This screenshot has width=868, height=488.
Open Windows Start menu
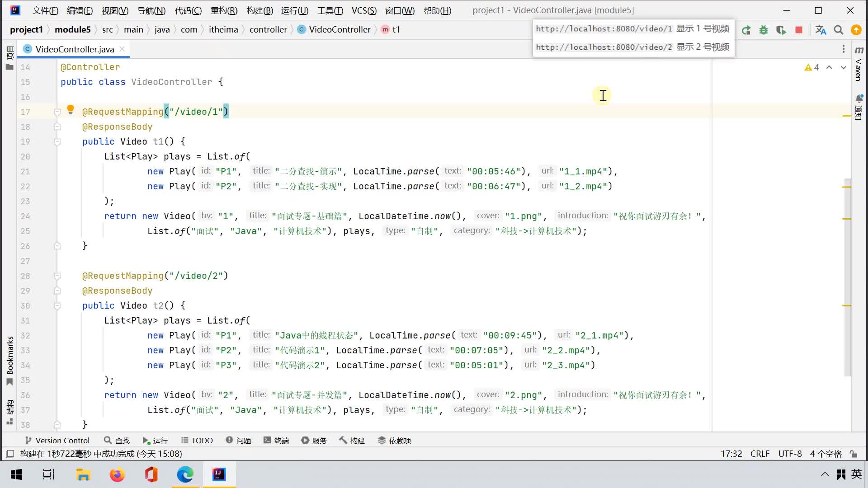click(16, 474)
